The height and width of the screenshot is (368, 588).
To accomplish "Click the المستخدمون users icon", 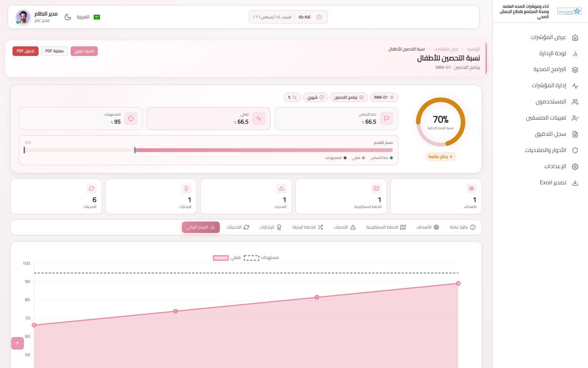I will 575,102.
